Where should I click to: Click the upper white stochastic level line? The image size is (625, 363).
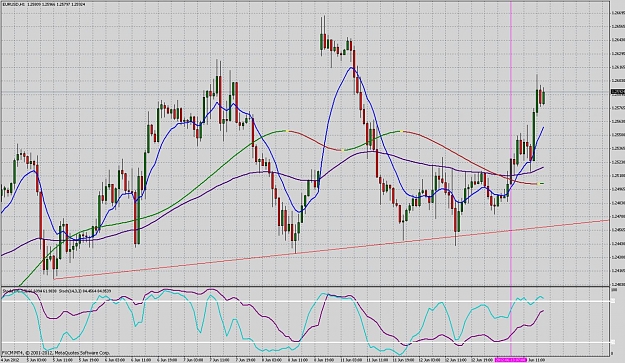pyautogui.click(x=305, y=301)
